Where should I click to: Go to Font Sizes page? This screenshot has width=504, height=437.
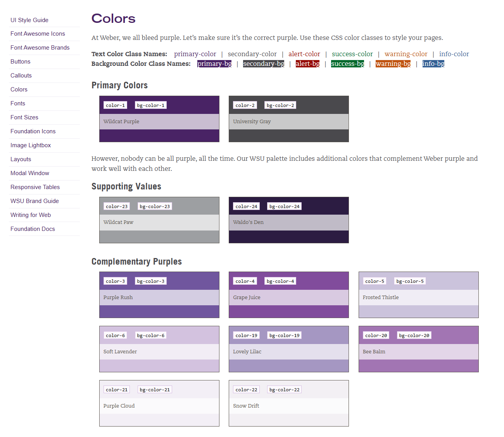[x=24, y=117]
